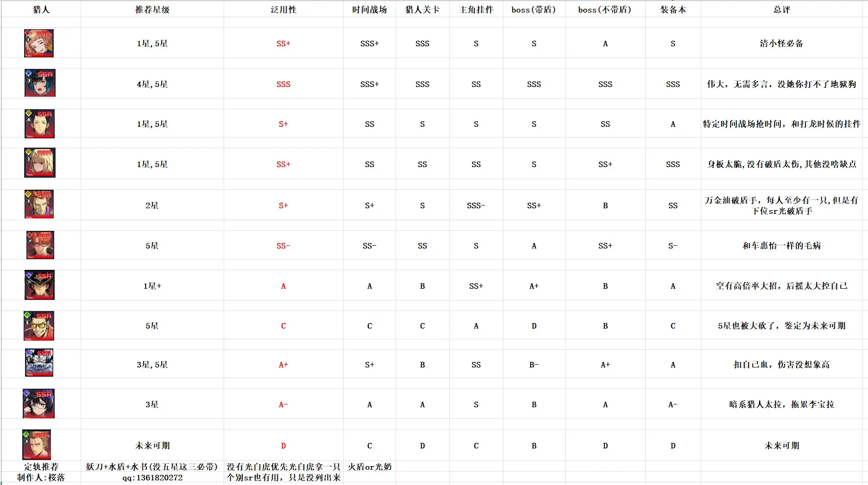Click the QQ number 1361820272 text

[x=153, y=478]
